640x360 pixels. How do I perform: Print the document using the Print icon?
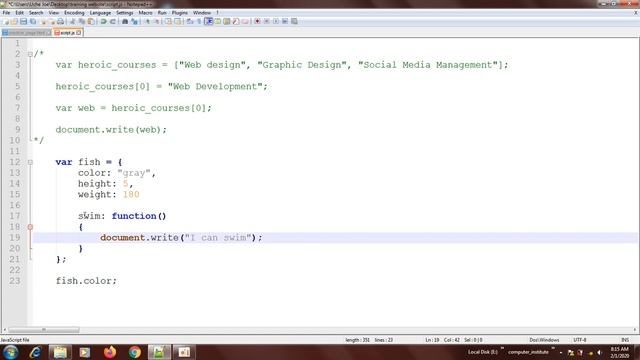pyautogui.click(x=61, y=21)
